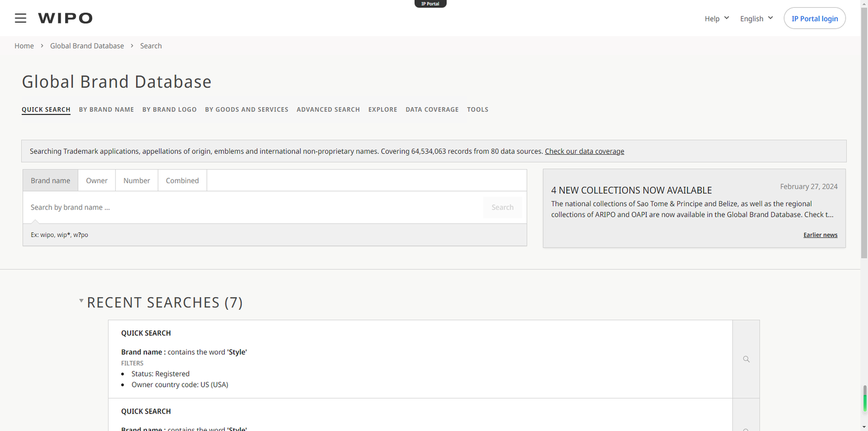Focus the Search by brand name field
Screen dimensions: 868x431
tap(253, 207)
